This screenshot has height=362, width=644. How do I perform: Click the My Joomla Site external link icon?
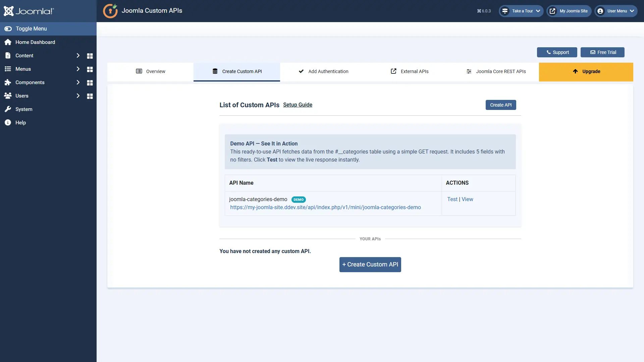[x=552, y=11]
